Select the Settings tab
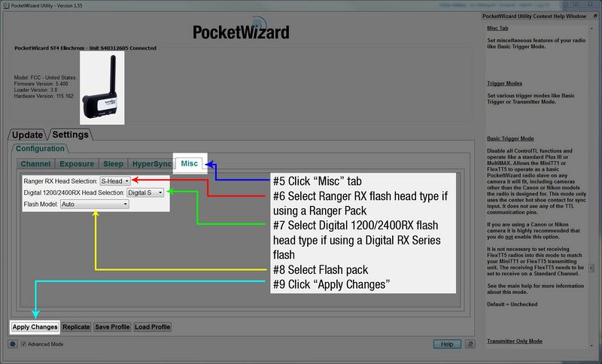Image resolution: width=602 pixels, height=364 pixels. (x=70, y=135)
